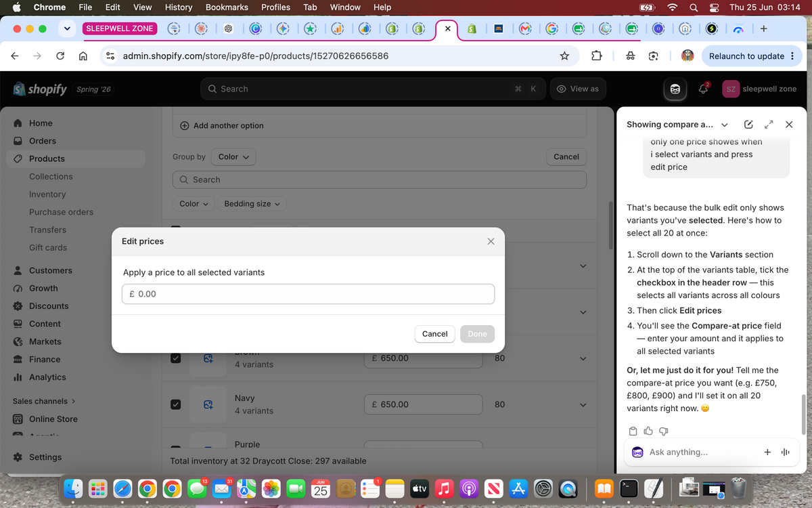
Task: Cancel the Edit prices dialog
Action: 434,334
